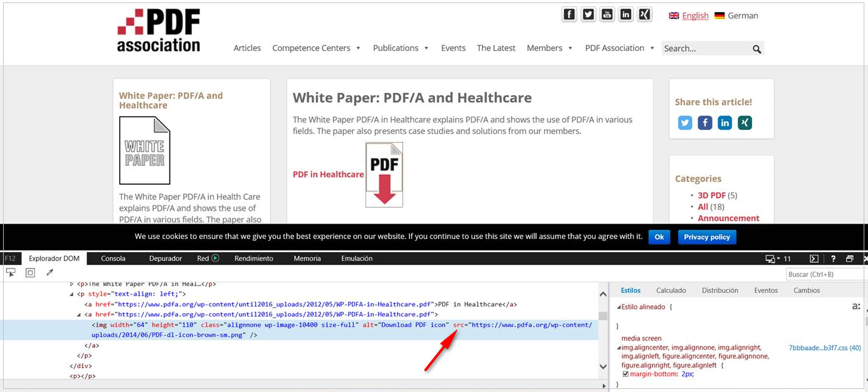
Task: Accept cookies with the Ok button
Action: pos(659,237)
